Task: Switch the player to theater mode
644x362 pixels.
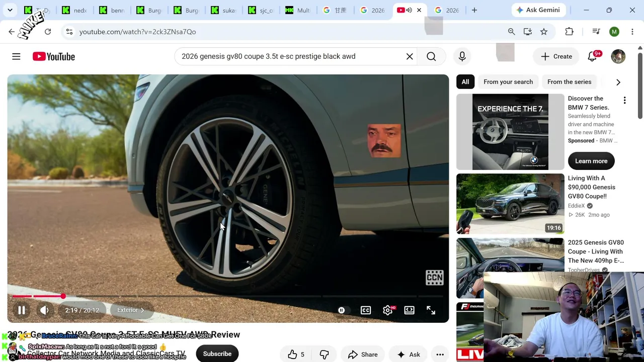Action: 410,310
